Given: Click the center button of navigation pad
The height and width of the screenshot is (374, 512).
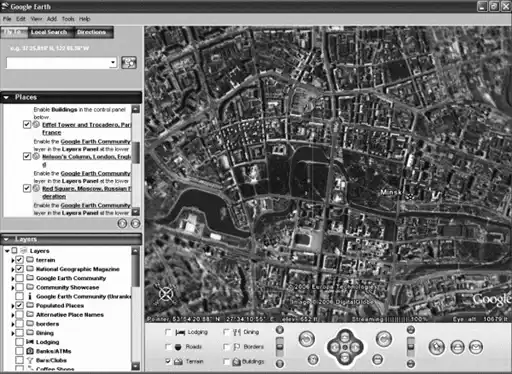Looking at the screenshot, I should coord(345,347).
